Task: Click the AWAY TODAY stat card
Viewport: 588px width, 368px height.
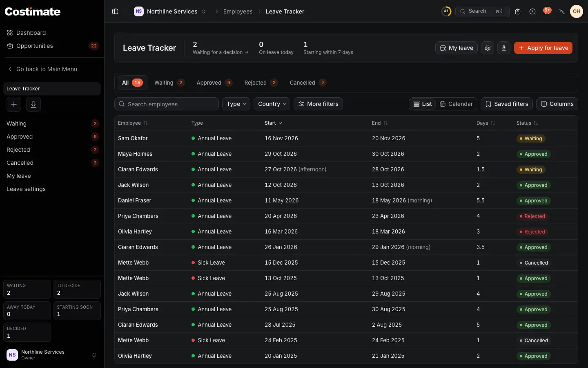Action: click(27, 311)
